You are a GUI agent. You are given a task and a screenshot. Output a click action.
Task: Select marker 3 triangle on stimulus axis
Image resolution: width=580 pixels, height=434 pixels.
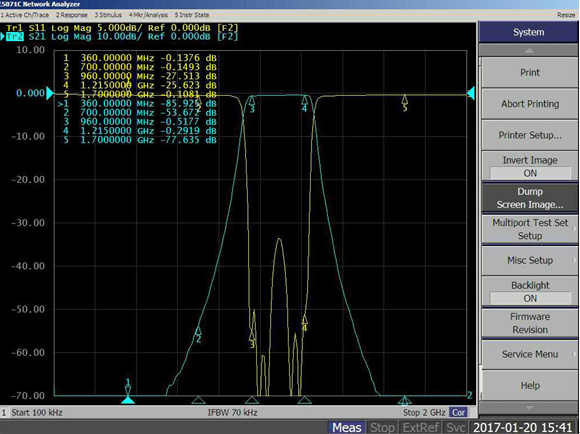coord(252,400)
